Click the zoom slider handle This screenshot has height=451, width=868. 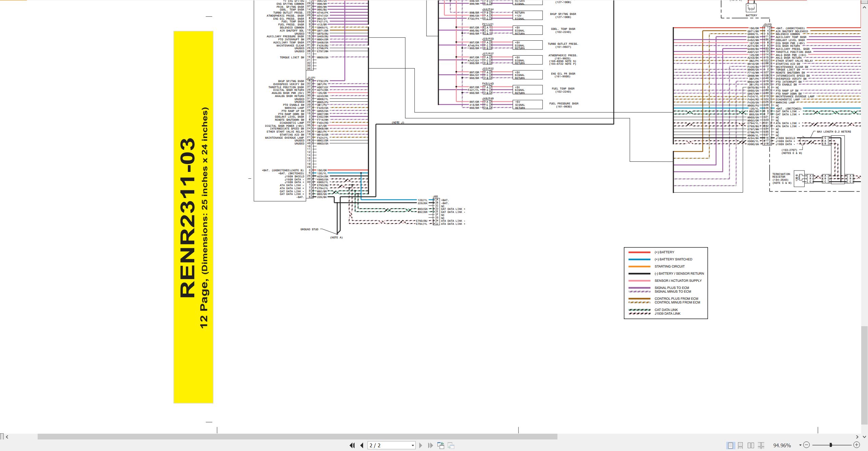831,445
